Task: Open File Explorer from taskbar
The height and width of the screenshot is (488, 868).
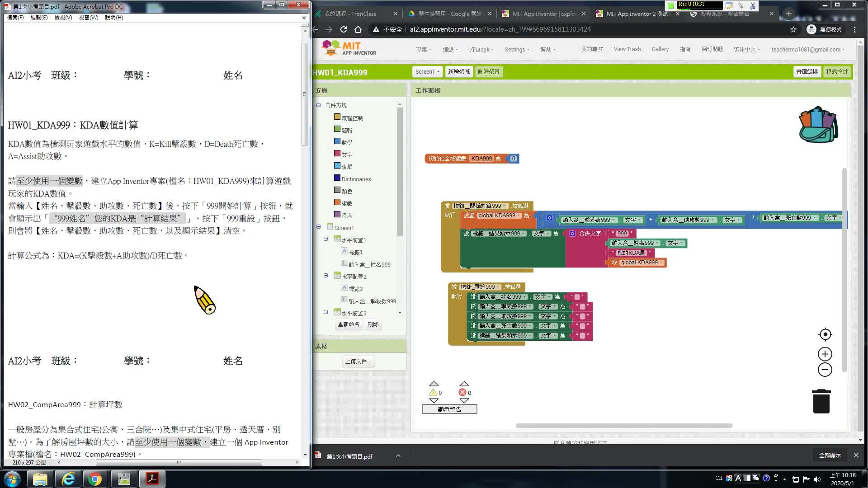Action: (x=40, y=479)
